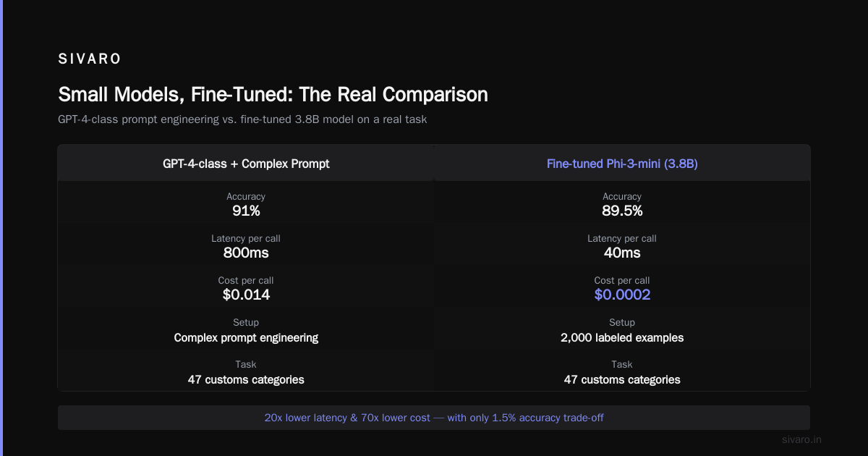
Task: Click the subtitle about GPT-4-class prompt engineering
Action: point(242,119)
